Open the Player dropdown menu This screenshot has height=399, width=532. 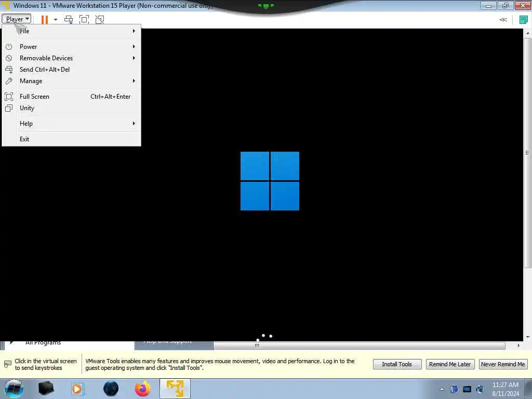[x=16, y=19]
